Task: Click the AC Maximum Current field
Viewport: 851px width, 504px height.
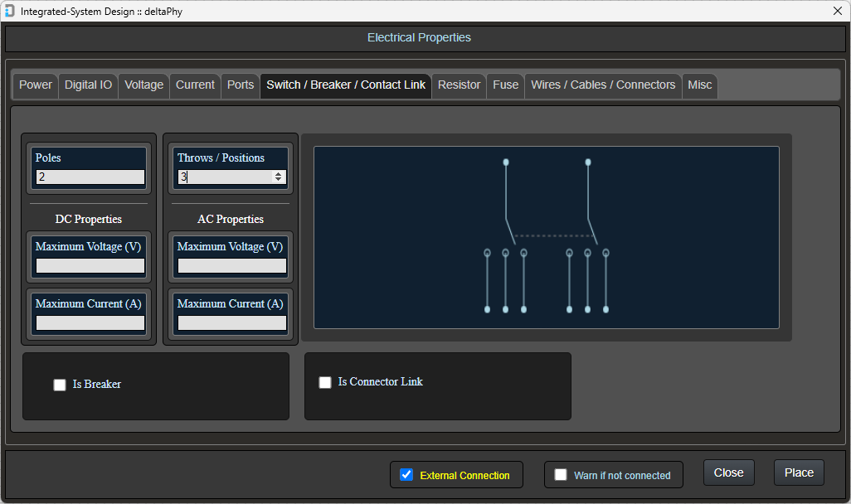Action: click(x=231, y=323)
